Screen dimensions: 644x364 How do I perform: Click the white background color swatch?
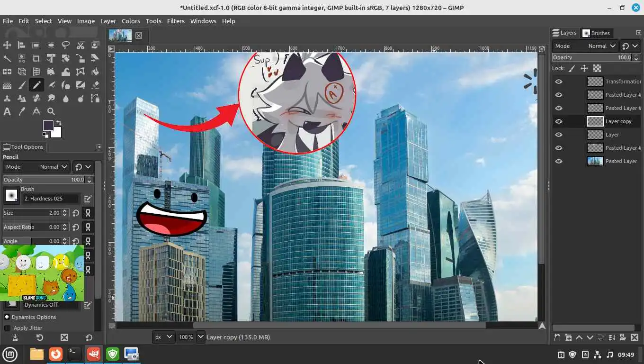tap(57, 133)
